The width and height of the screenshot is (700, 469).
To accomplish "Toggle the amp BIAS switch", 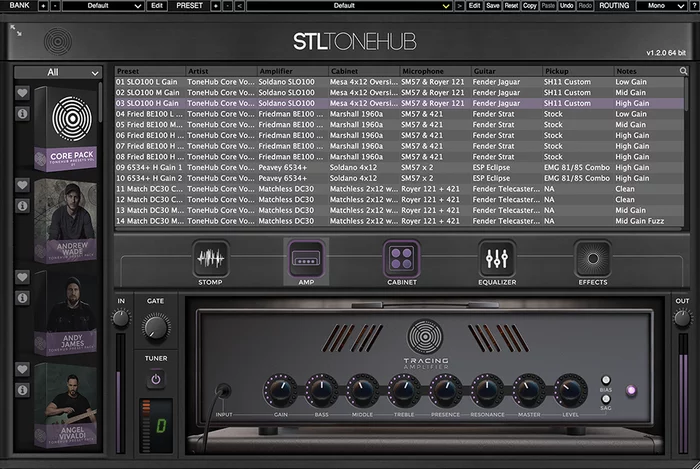I will [x=606, y=380].
